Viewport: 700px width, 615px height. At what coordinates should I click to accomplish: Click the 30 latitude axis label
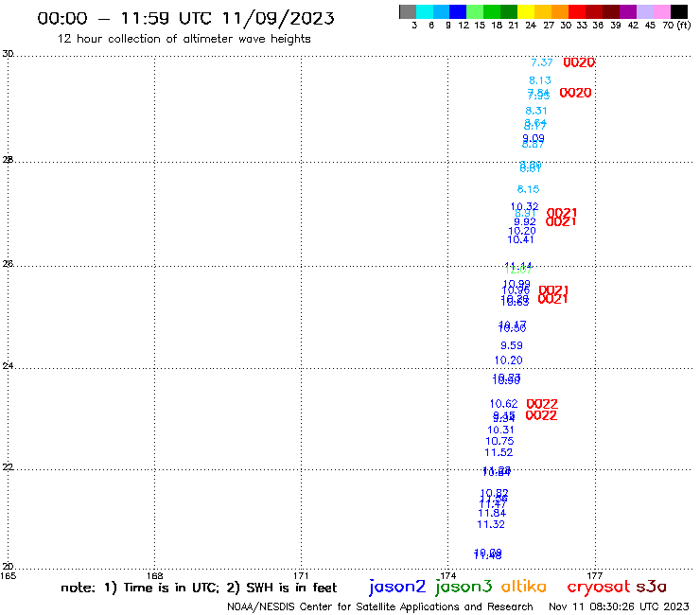click(8, 54)
